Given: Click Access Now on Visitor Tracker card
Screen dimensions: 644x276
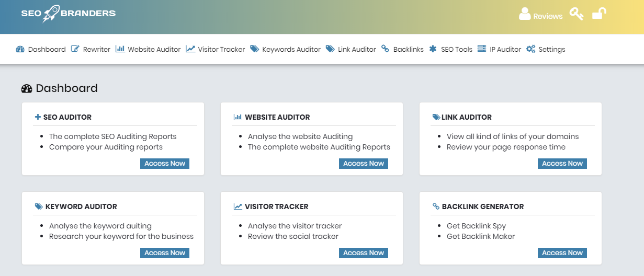Looking at the screenshot, I should point(364,253).
